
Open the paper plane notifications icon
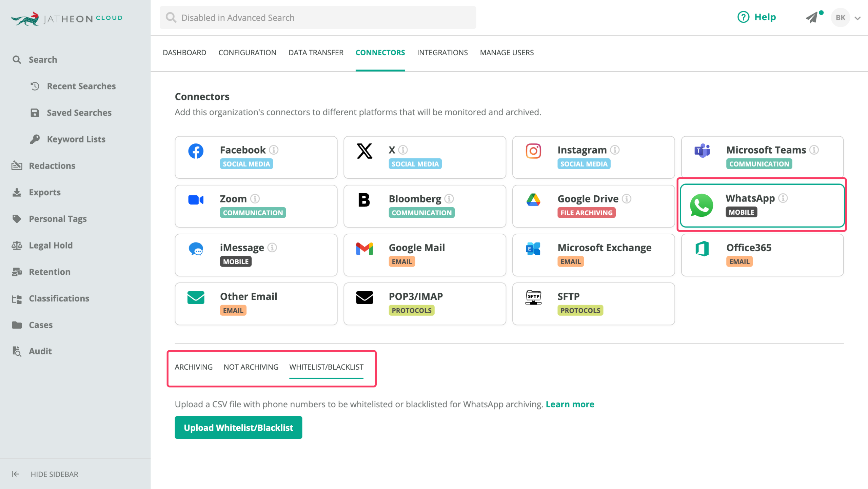pyautogui.click(x=812, y=18)
